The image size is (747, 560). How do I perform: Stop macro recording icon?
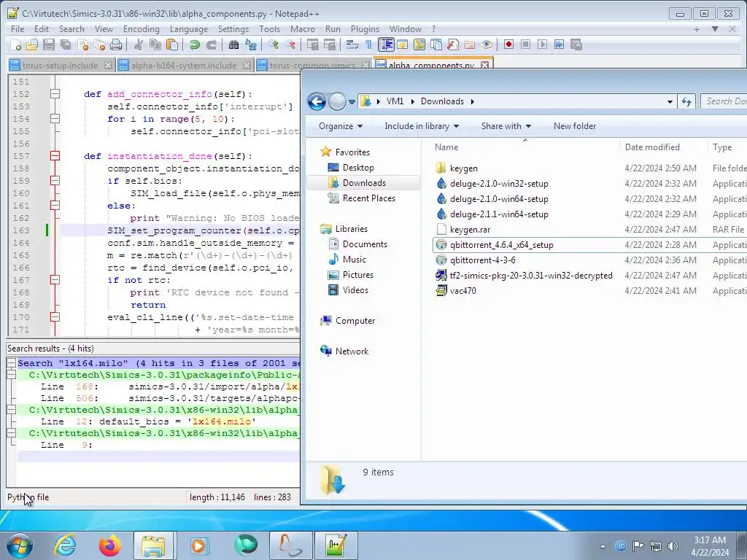click(525, 44)
